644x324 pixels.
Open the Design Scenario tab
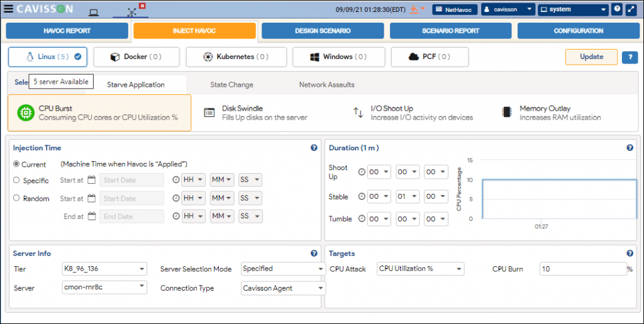click(323, 31)
